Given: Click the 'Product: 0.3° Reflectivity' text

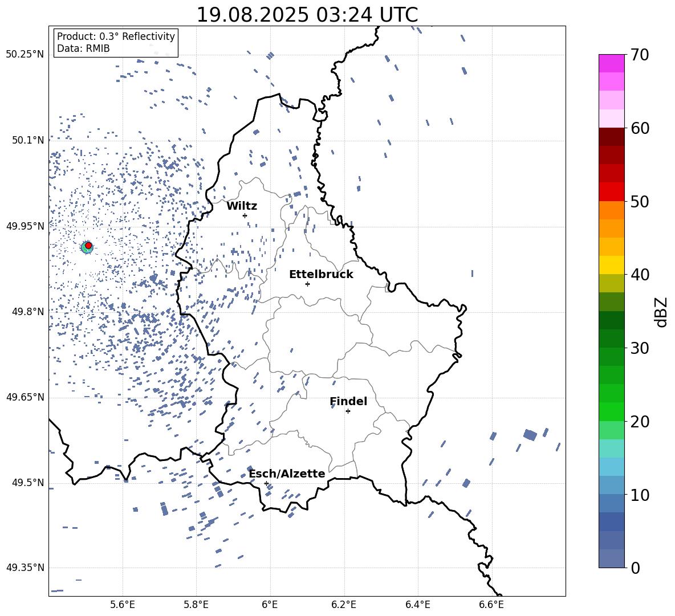Looking at the screenshot, I should [x=116, y=36].
